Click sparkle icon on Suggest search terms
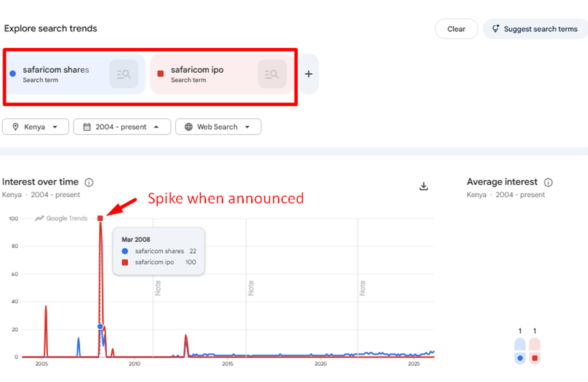 click(x=496, y=29)
